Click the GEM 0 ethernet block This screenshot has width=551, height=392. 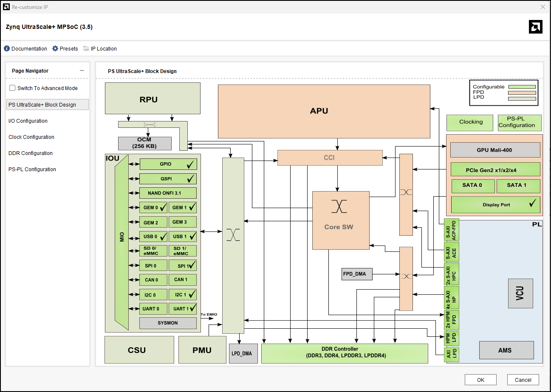tap(153, 208)
